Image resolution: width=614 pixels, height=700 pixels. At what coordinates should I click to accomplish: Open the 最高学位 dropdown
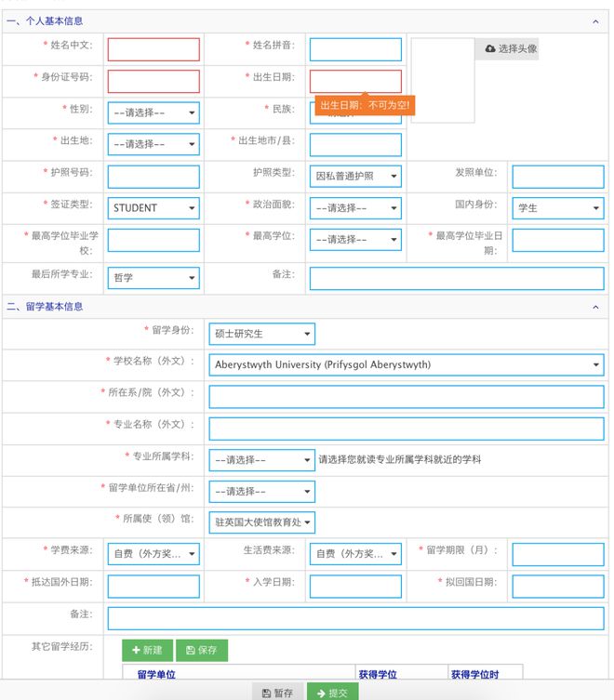(x=355, y=240)
